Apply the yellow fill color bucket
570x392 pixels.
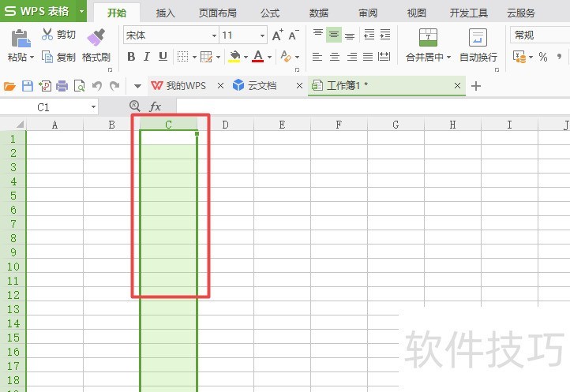tap(234, 57)
